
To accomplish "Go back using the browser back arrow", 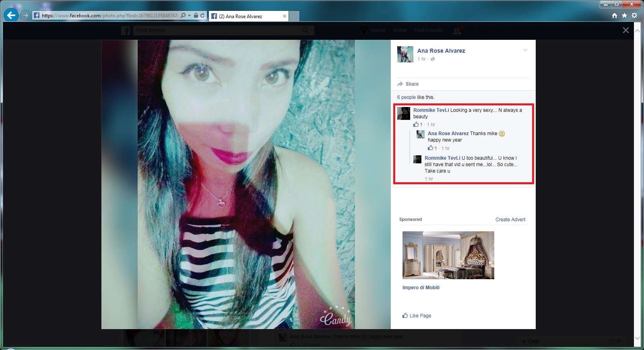I will (11, 16).
